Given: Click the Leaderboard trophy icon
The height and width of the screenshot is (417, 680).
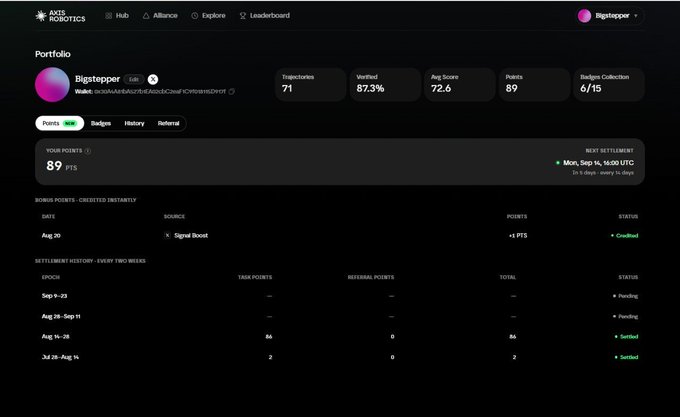Looking at the screenshot, I should 243,16.
